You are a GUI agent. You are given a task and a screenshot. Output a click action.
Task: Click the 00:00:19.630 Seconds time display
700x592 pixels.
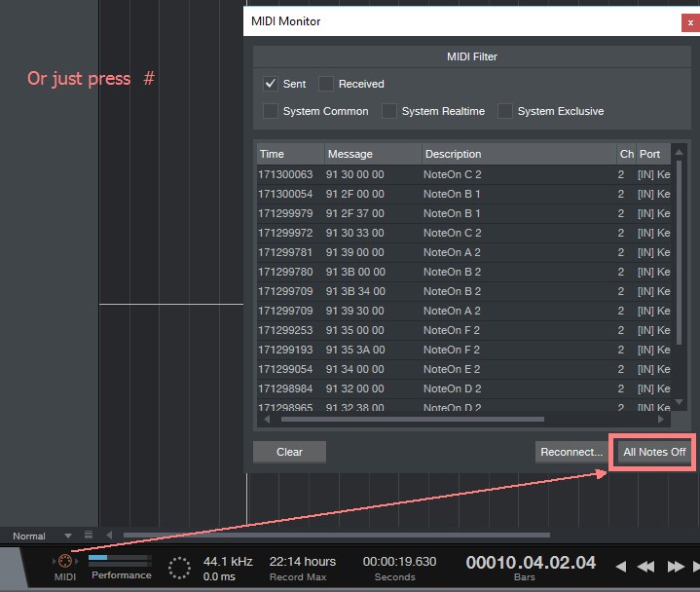[x=399, y=562]
